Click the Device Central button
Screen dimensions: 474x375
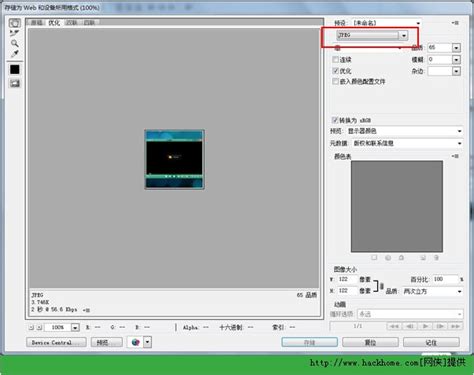coord(56,342)
